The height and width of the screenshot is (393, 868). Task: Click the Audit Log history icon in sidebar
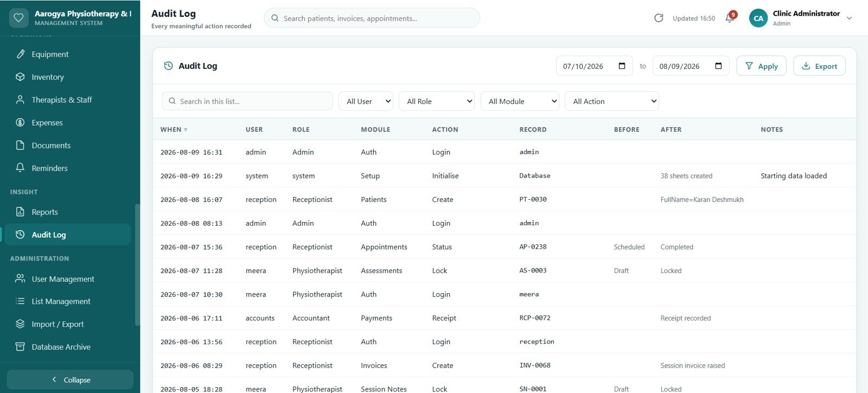click(x=20, y=234)
